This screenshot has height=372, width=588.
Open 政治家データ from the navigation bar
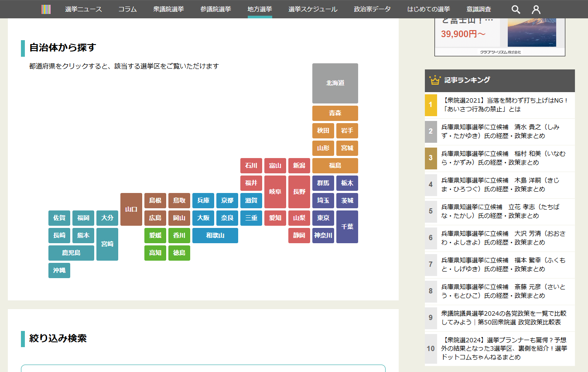point(372,9)
